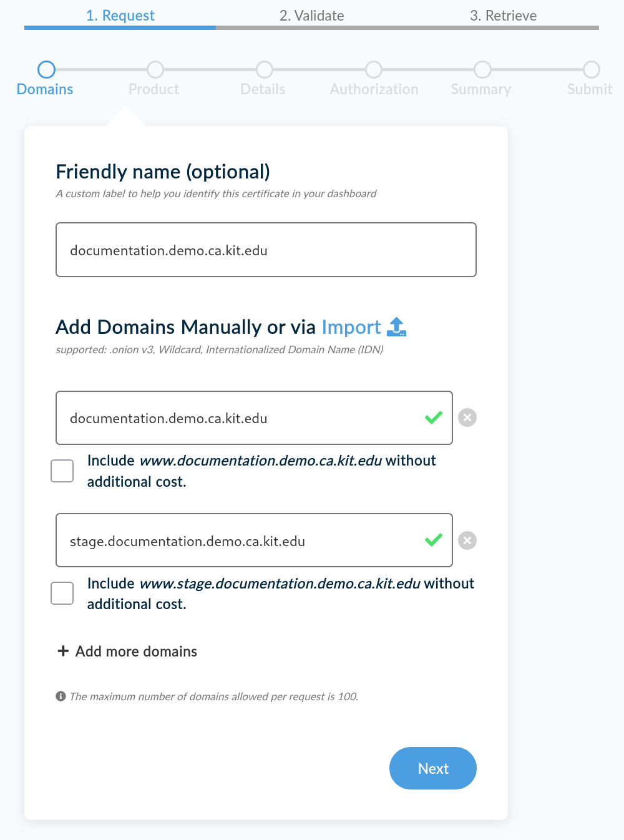Click the plus icon to add domains
The height and width of the screenshot is (840, 624).
[x=63, y=651]
